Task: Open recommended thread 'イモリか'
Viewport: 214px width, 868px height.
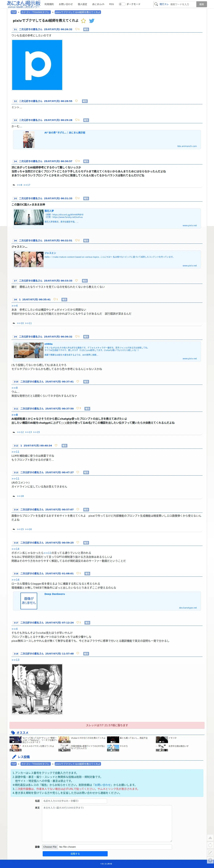Action: click(x=172, y=738)
